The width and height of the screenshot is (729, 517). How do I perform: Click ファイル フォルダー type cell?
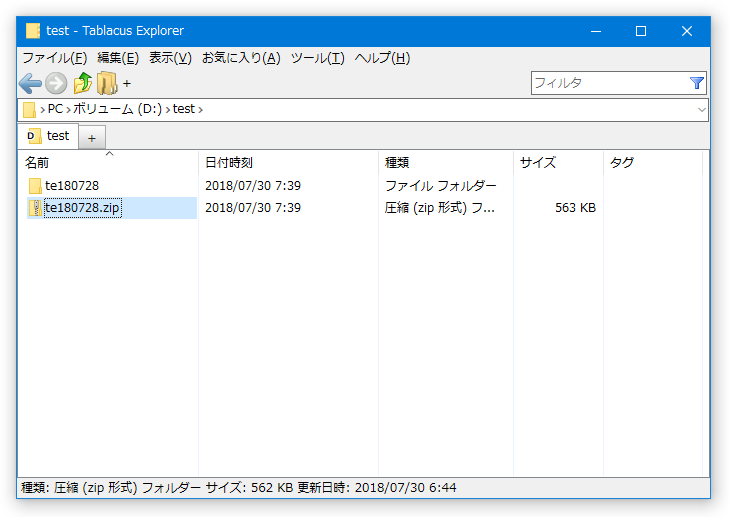(441, 186)
